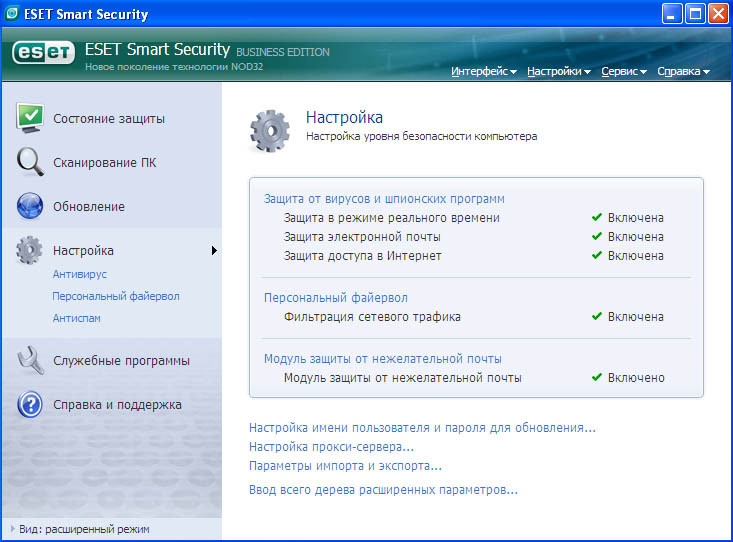This screenshot has height=542, width=733.
Task: Click Защита в режиме реального времени text
Action: (392, 218)
